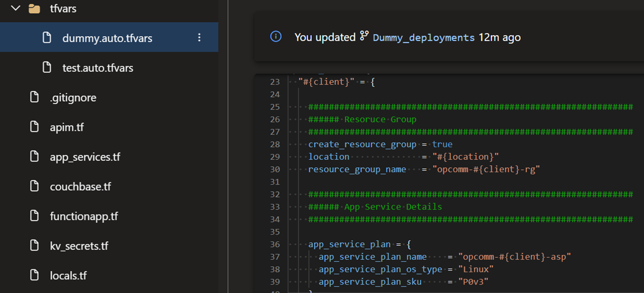644x293 pixels.
Task: Click the tfvars folder name
Action: click(62, 9)
